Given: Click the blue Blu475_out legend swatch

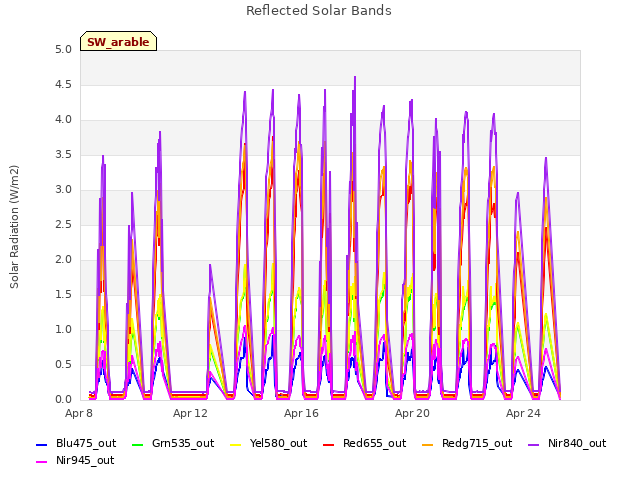Looking at the screenshot, I should pyautogui.click(x=42, y=444).
